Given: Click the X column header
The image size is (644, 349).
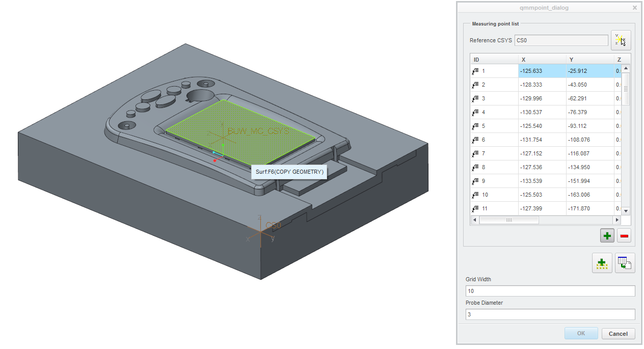Looking at the screenshot, I should click(x=542, y=60).
